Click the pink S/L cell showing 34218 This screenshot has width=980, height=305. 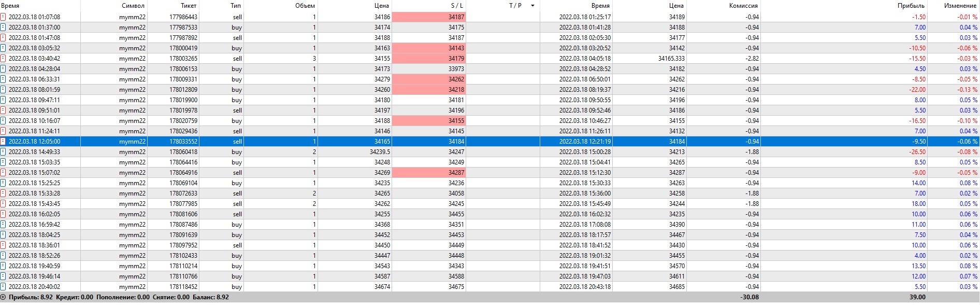pos(429,90)
